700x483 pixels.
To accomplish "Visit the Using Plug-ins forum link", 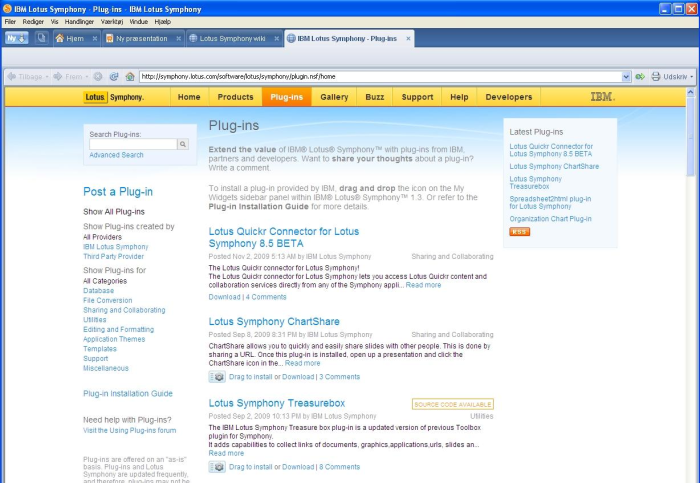I will (129, 430).
